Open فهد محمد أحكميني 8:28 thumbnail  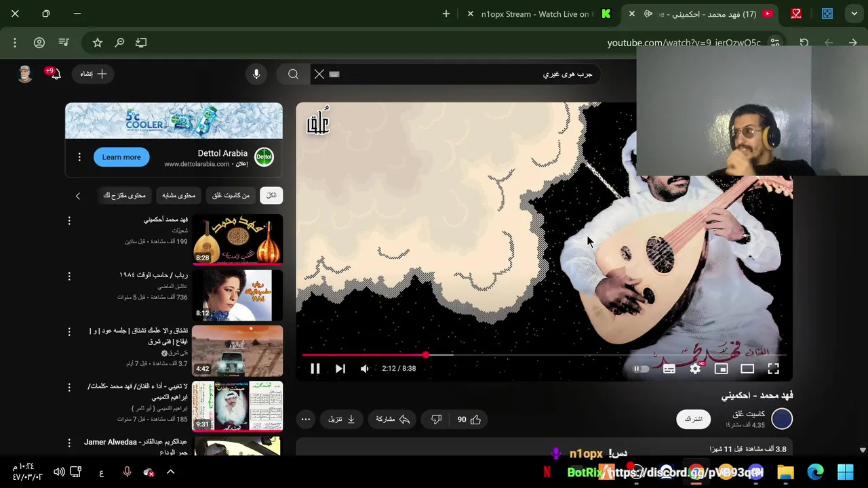(x=237, y=239)
